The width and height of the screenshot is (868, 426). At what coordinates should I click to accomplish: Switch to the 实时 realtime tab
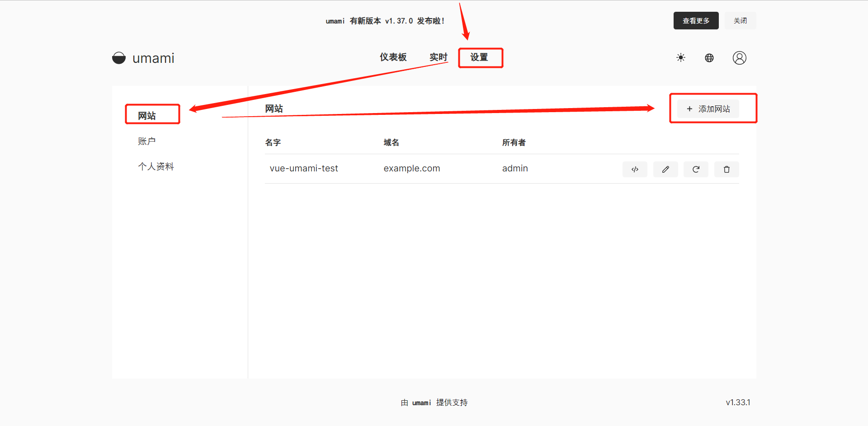(x=439, y=57)
